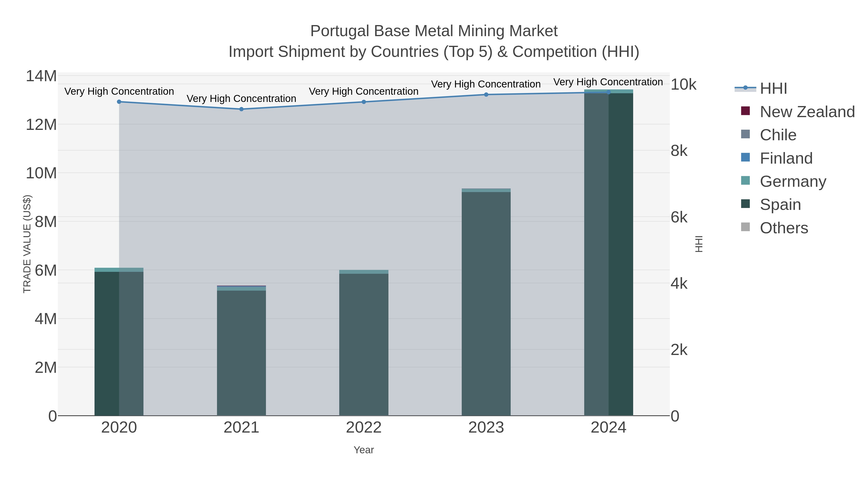Click the Germany segment atop 2022 bar
The height and width of the screenshot is (488, 868).
[x=364, y=272]
